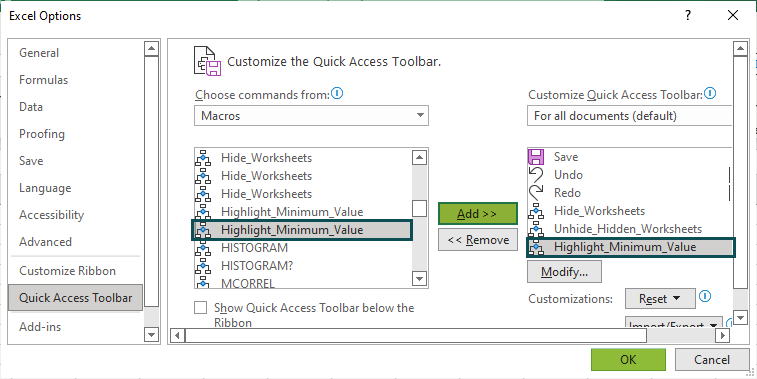Enable Show Quick Access Toolbar below the Ribbon

[x=200, y=308]
